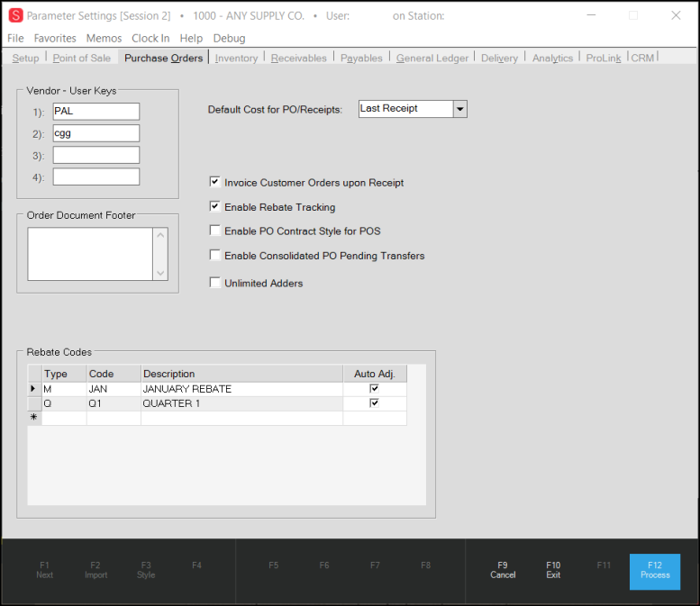Click the Type cell "Q" for Quarter 1
Viewport: 700px width, 606px height.
pyautogui.click(x=64, y=403)
